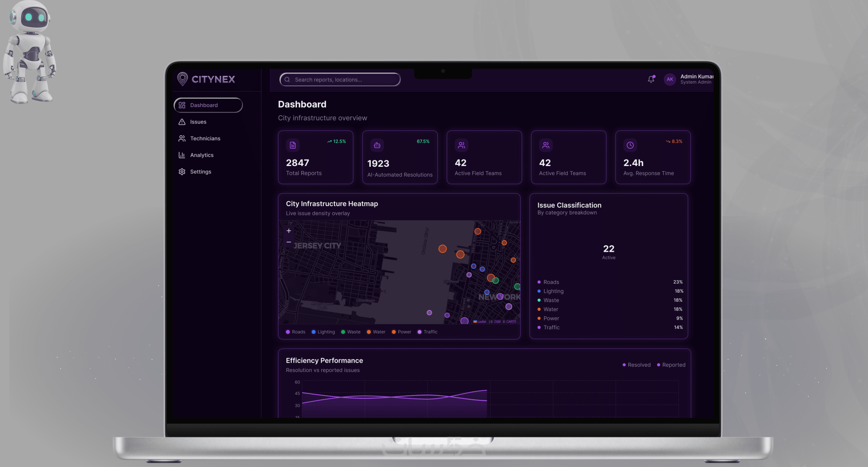Open the notifications bell

(651, 79)
